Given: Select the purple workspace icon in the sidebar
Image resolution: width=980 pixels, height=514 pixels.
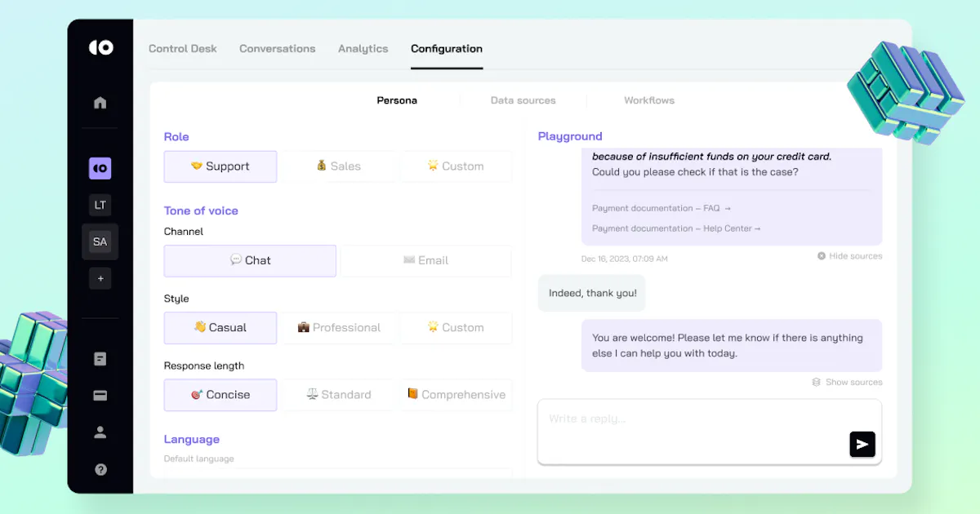Looking at the screenshot, I should pyautogui.click(x=100, y=168).
